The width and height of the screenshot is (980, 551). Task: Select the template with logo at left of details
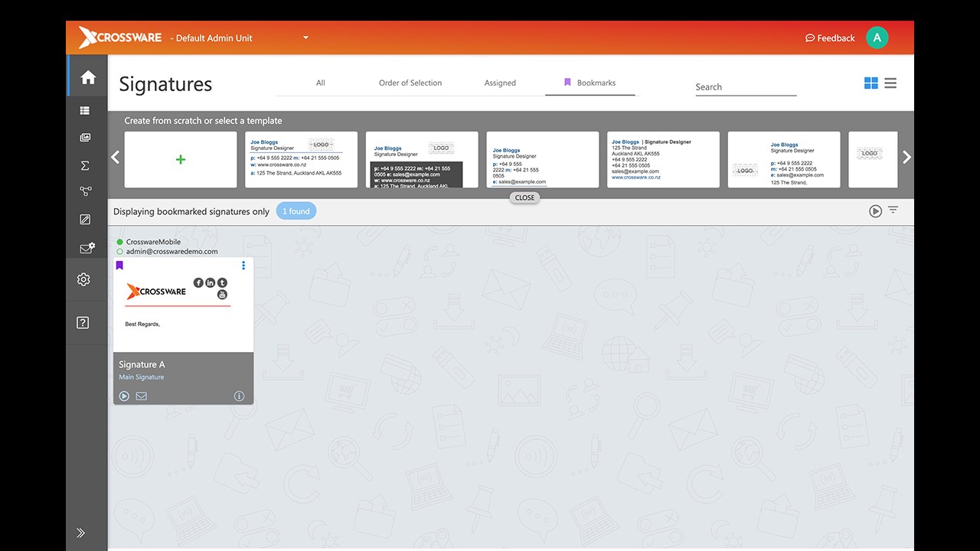pyautogui.click(x=783, y=159)
